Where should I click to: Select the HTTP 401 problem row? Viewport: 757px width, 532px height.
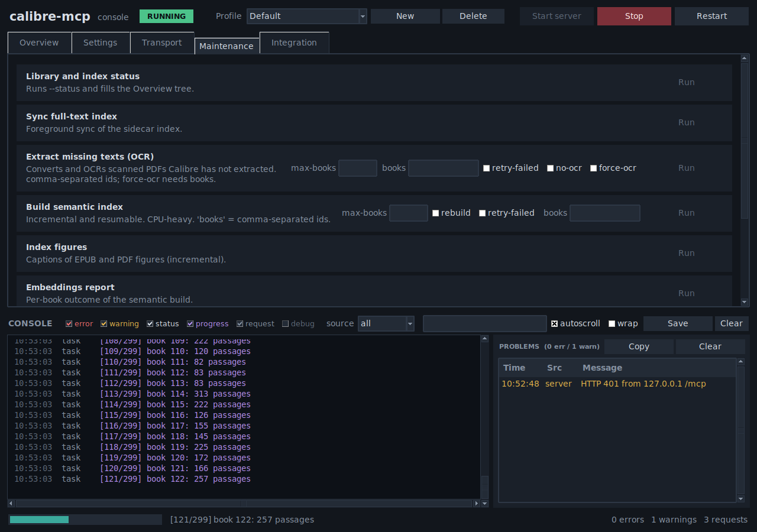click(x=617, y=384)
